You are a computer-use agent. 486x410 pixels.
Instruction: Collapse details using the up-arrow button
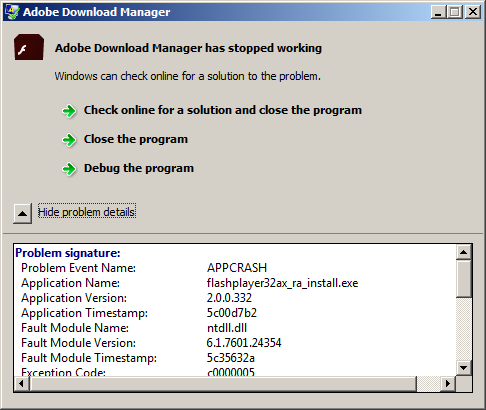click(x=22, y=213)
